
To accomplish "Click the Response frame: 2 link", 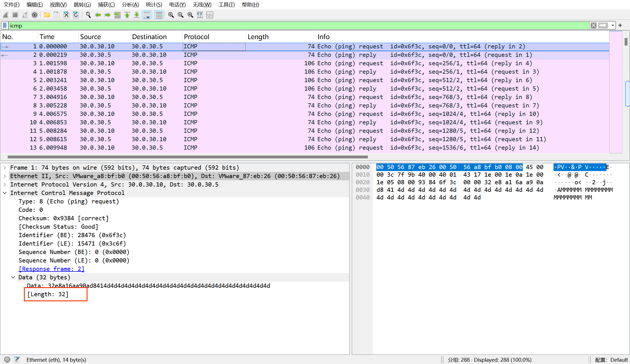I will click(51, 269).
